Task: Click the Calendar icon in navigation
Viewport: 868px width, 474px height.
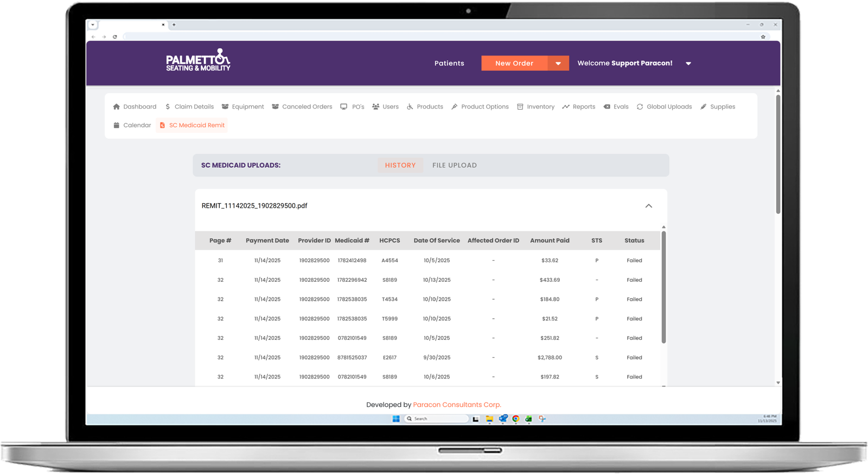Action: coord(116,125)
